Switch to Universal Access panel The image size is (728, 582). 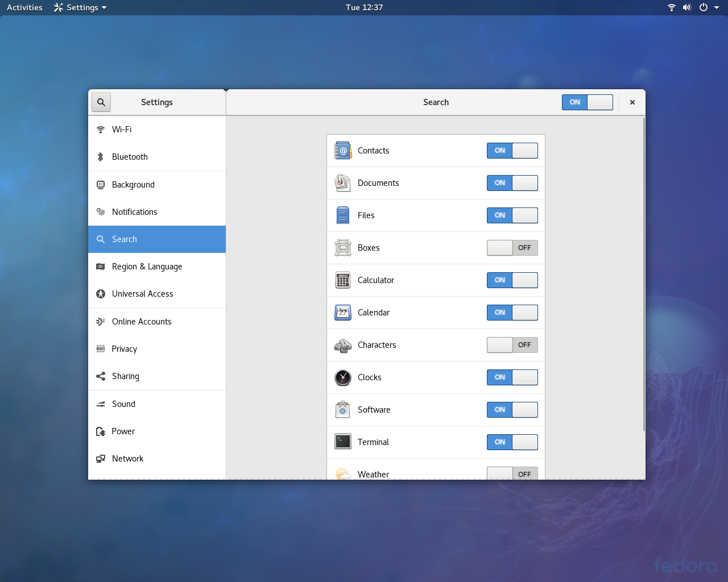coord(157,294)
